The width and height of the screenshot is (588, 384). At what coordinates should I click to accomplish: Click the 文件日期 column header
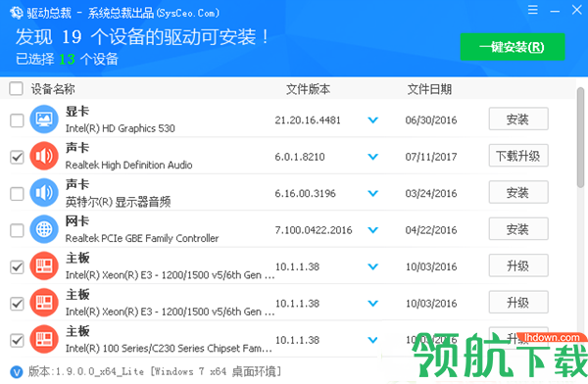point(430,89)
